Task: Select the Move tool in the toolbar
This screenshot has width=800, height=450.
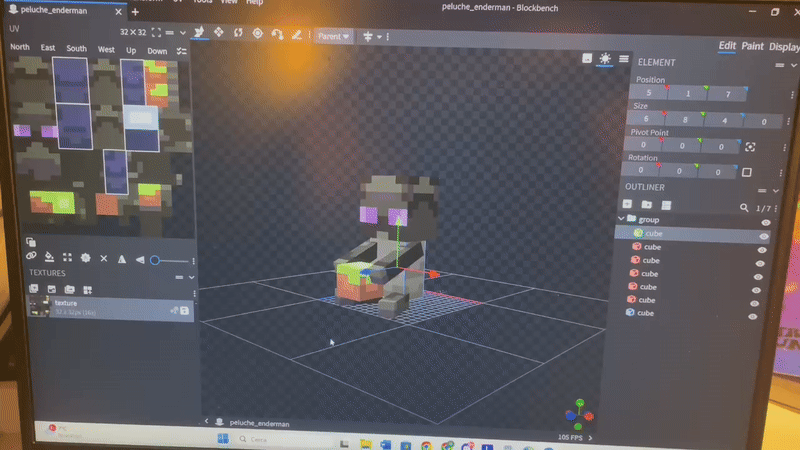Action: point(199,32)
